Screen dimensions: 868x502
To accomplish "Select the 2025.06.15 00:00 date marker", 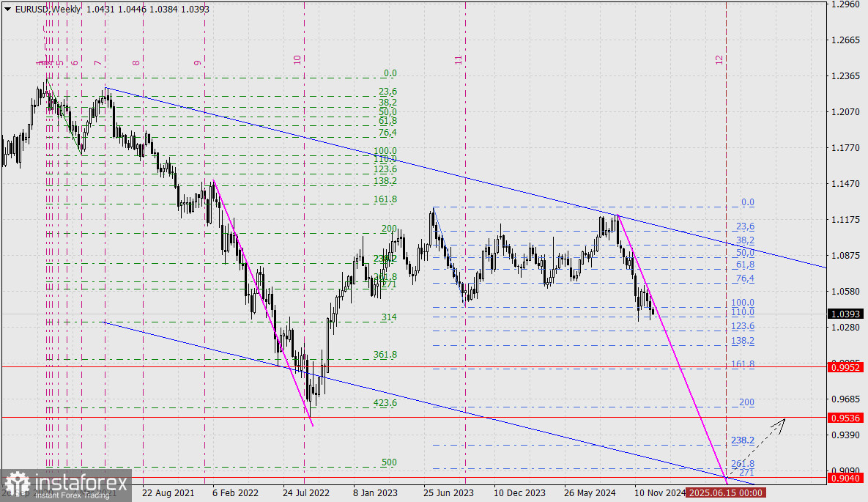I will pyautogui.click(x=726, y=493).
